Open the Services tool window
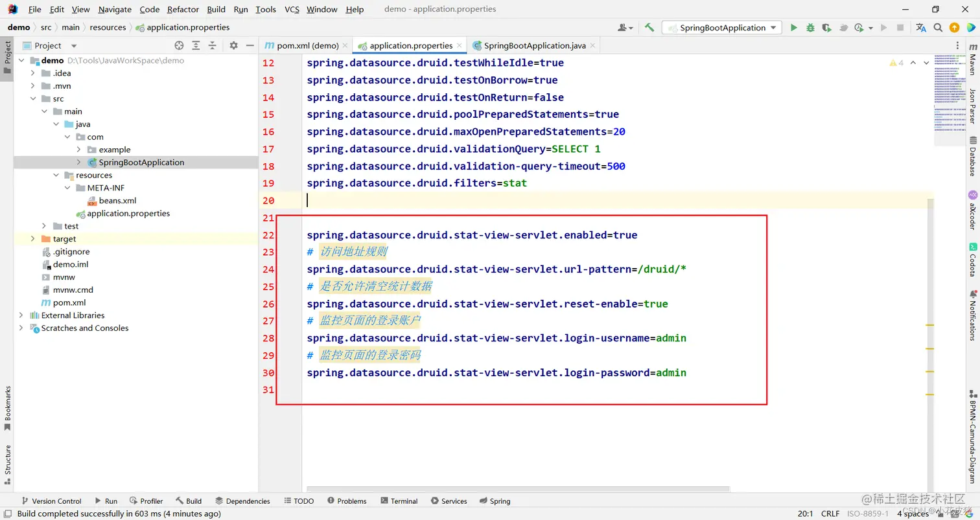The height and width of the screenshot is (520, 980). click(449, 501)
